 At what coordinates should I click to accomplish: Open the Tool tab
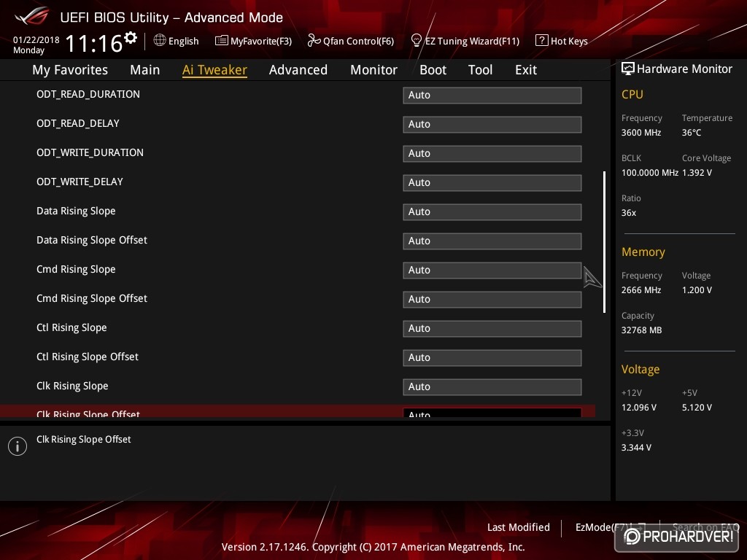tap(480, 70)
